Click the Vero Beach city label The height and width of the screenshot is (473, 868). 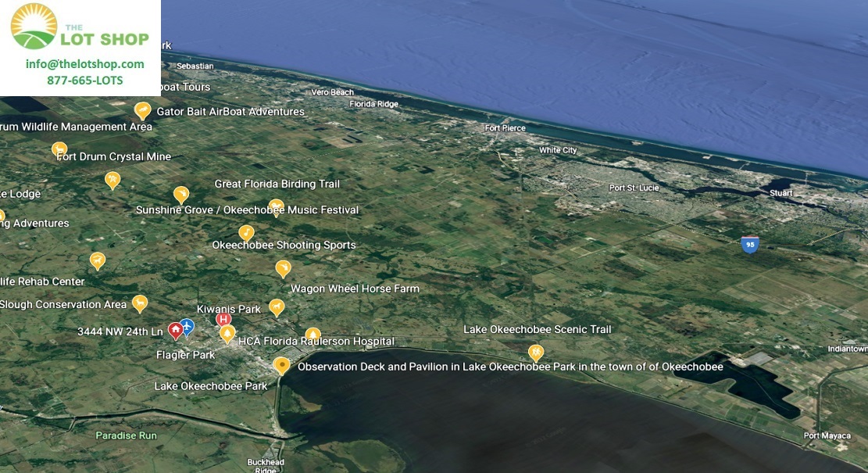coord(333,92)
